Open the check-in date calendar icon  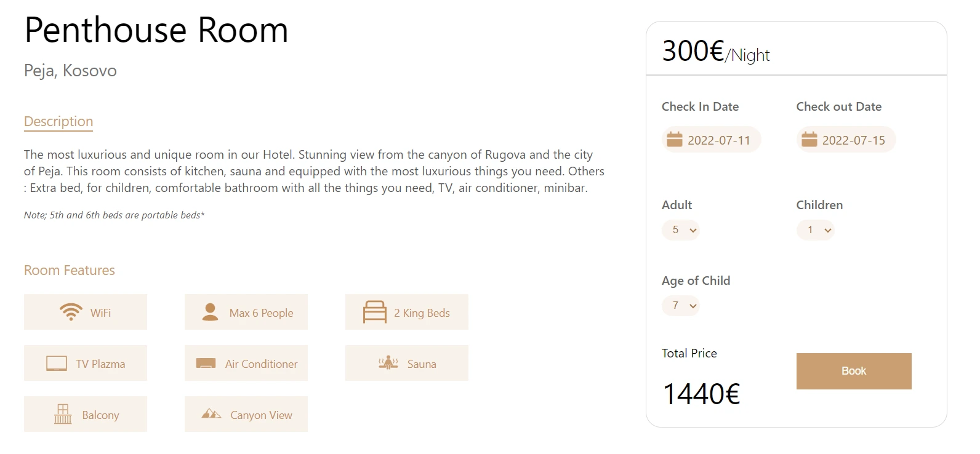tap(675, 140)
